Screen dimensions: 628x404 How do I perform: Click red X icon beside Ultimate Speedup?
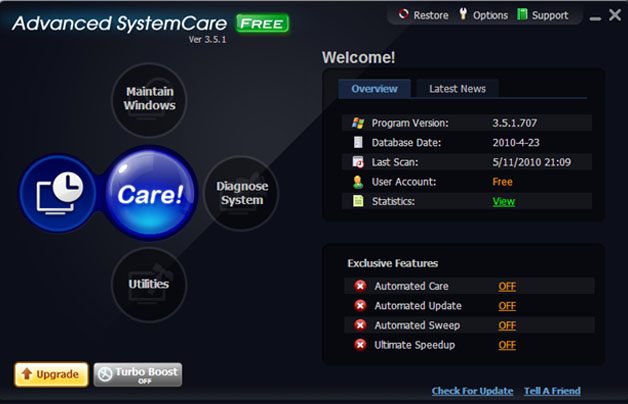360,345
